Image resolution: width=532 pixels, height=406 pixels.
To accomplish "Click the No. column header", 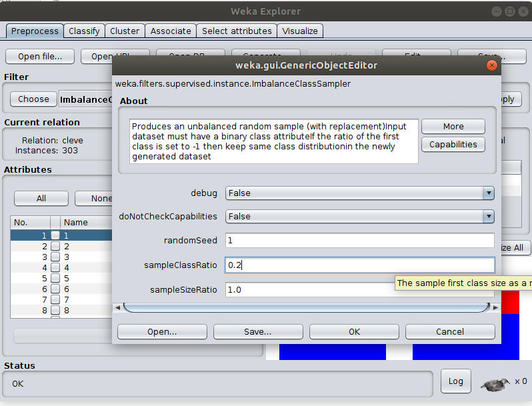I will (x=30, y=223).
